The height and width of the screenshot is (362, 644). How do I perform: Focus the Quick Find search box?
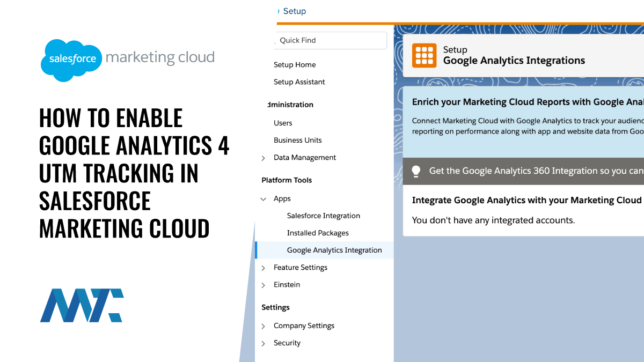pyautogui.click(x=332, y=40)
